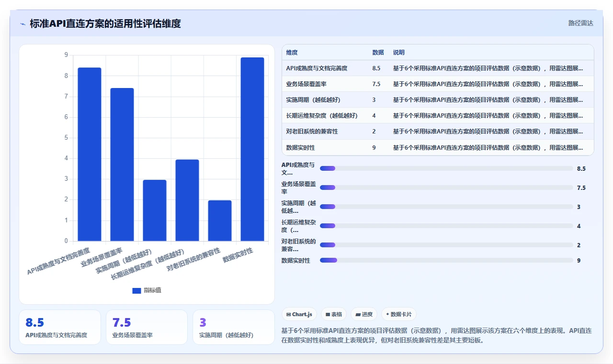Click the 维度 column header
This screenshot has width=613, height=364.
coord(292,53)
